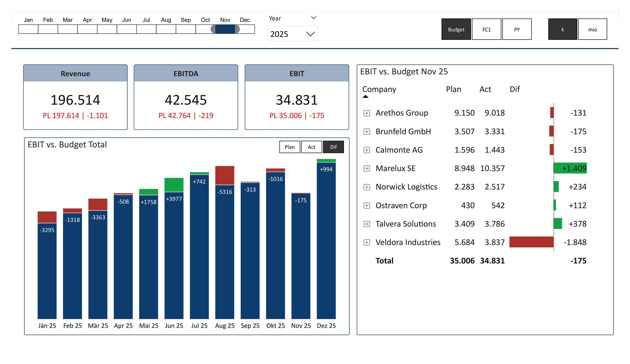The width and height of the screenshot is (630, 364).
Task: Expand the Talvera Solutions row
Action: [x=367, y=224]
